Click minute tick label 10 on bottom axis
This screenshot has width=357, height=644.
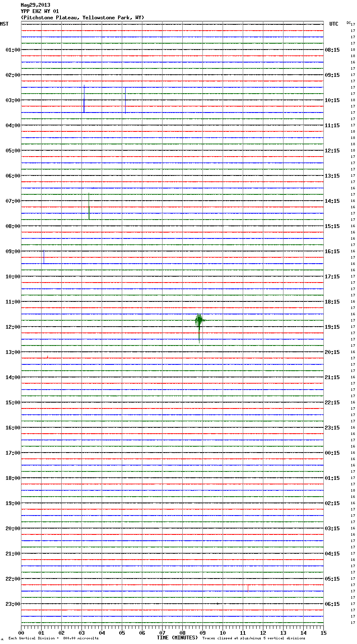point(223,633)
